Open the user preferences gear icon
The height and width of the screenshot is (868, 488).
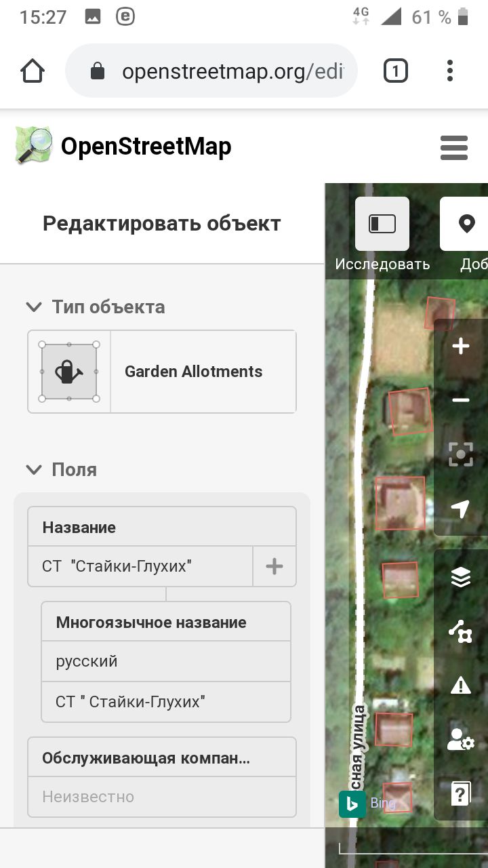[x=461, y=740]
